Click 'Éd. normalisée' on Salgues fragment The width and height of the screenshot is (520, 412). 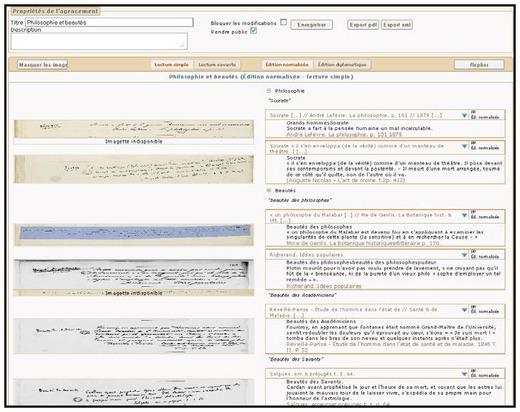point(485,376)
